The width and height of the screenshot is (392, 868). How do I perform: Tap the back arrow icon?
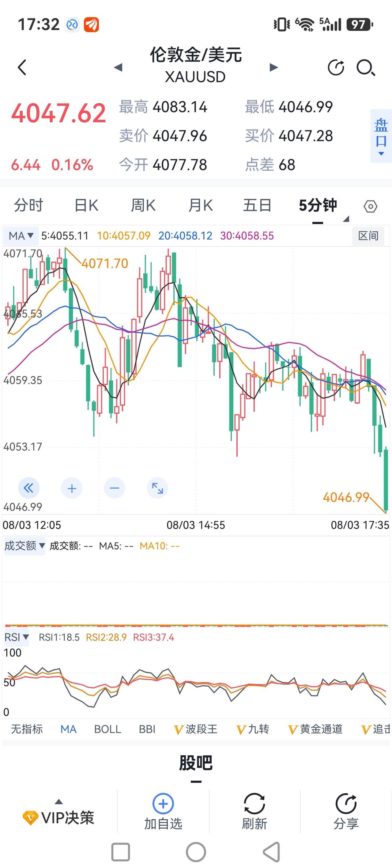[x=22, y=67]
